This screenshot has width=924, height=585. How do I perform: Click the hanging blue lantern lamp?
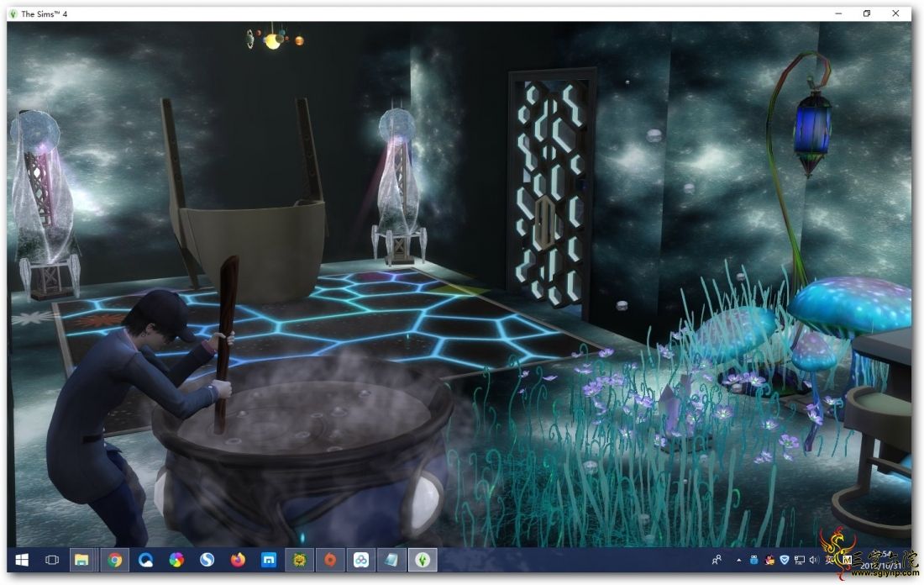[x=812, y=135]
